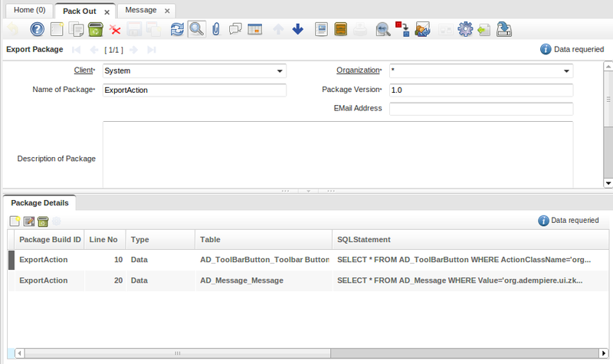Click the Edit record icon in Package Details

point(29,221)
